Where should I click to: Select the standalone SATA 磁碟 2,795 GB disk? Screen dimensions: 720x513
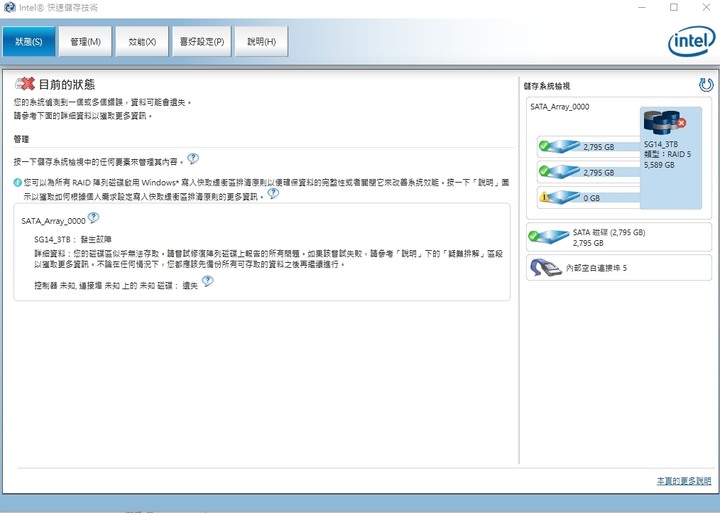click(619, 237)
